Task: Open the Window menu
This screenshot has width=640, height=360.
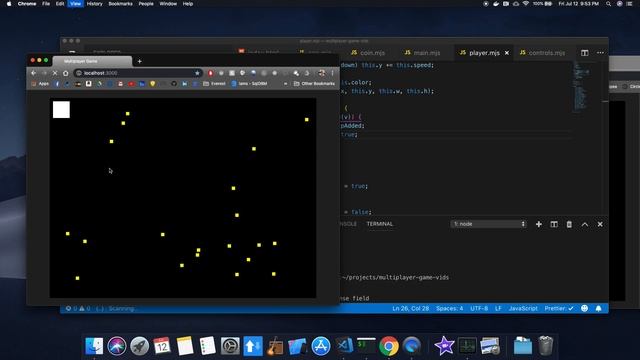Action: click(168, 4)
